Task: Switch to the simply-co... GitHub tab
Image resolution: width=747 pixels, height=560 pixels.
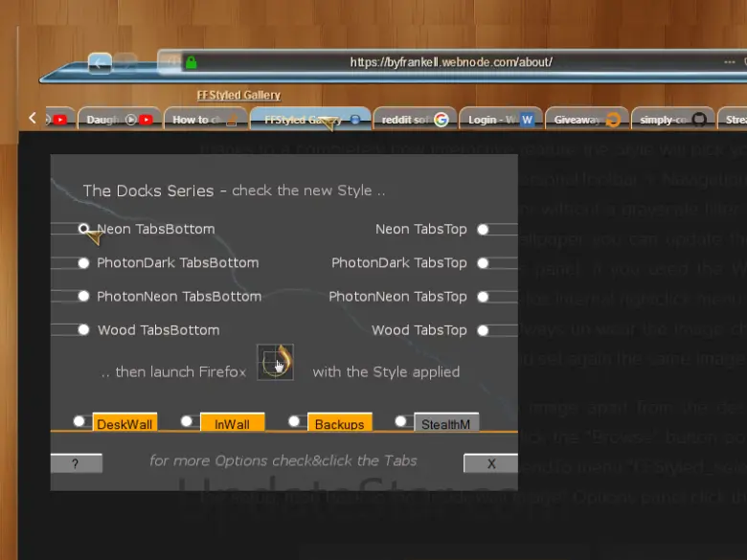Action: pos(672,120)
